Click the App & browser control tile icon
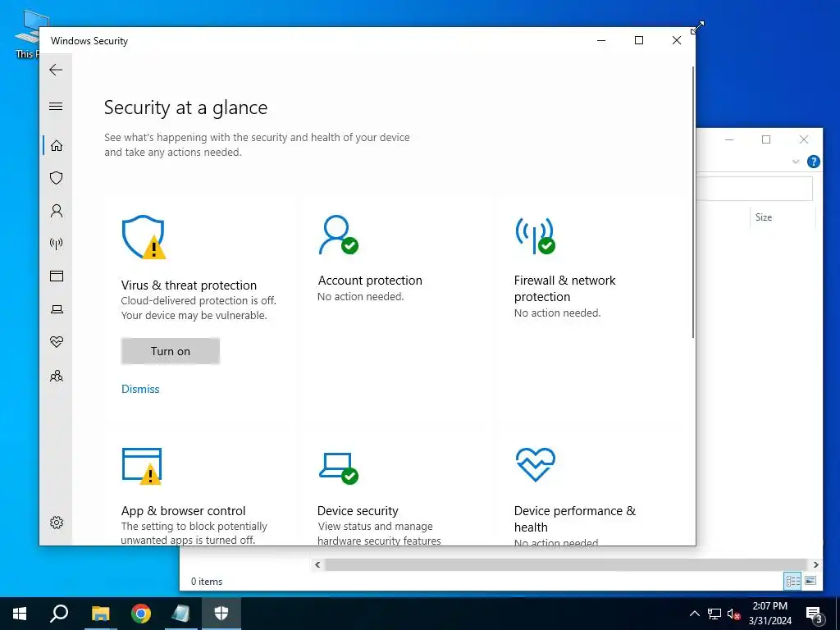This screenshot has width=840, height=630. [142, 466]
